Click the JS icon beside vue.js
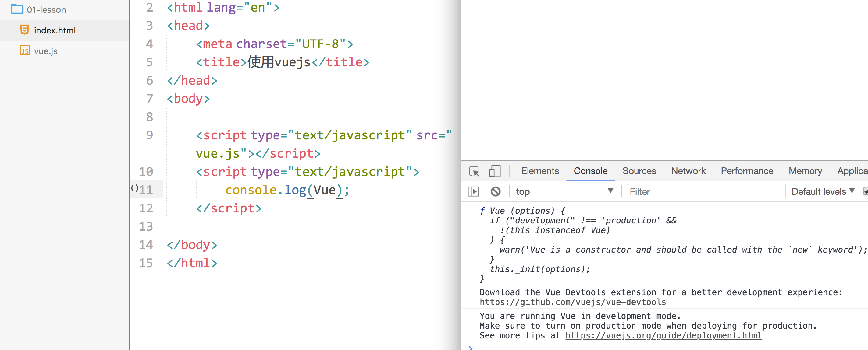The height and width of the screenshot is (350, 868). (x=25, y=51)
